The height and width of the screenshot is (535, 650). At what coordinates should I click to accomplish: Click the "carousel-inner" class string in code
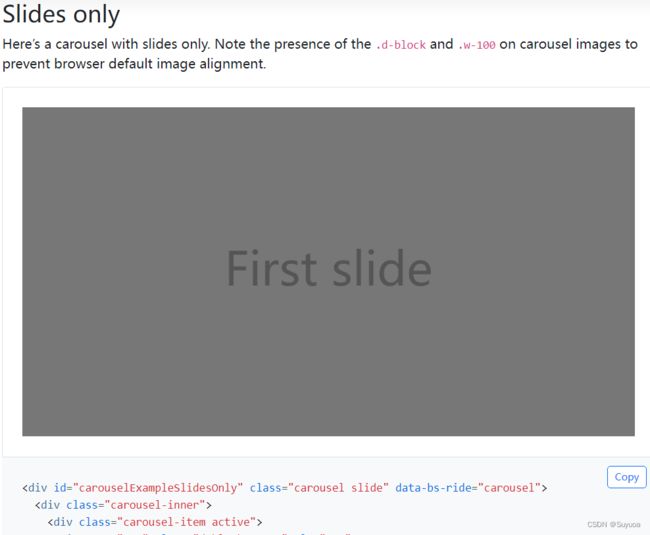click(155, 505)
